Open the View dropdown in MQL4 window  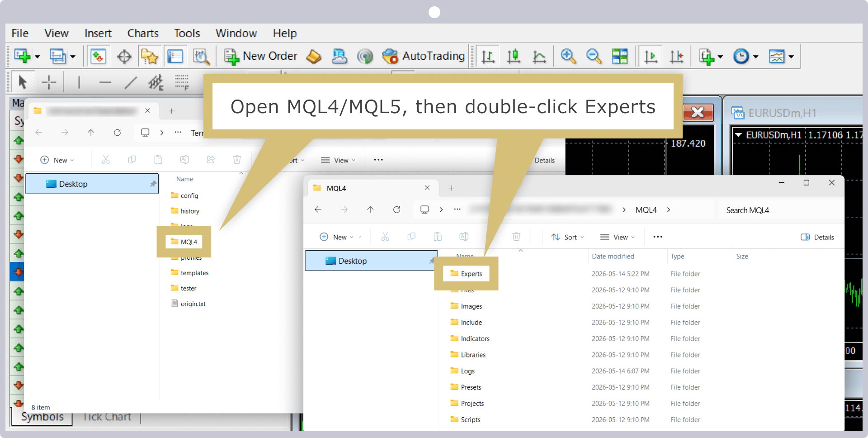click(x=618, y=237)
